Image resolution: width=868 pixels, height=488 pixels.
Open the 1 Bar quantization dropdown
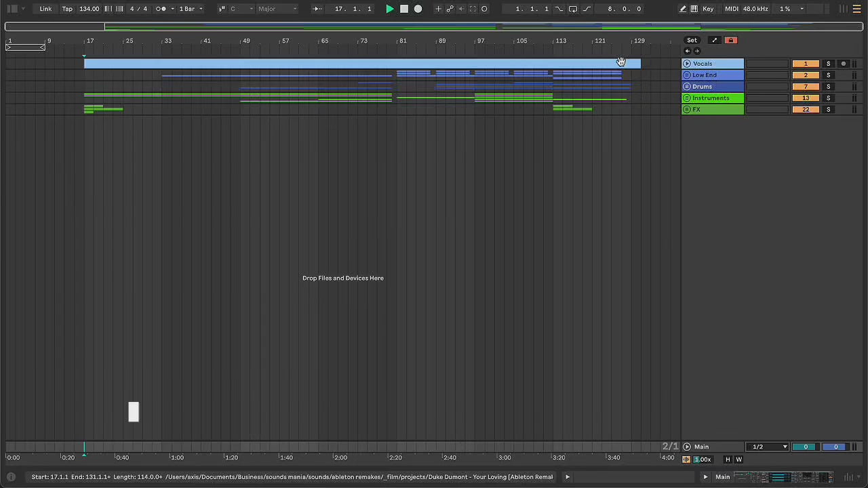[190, 9]
